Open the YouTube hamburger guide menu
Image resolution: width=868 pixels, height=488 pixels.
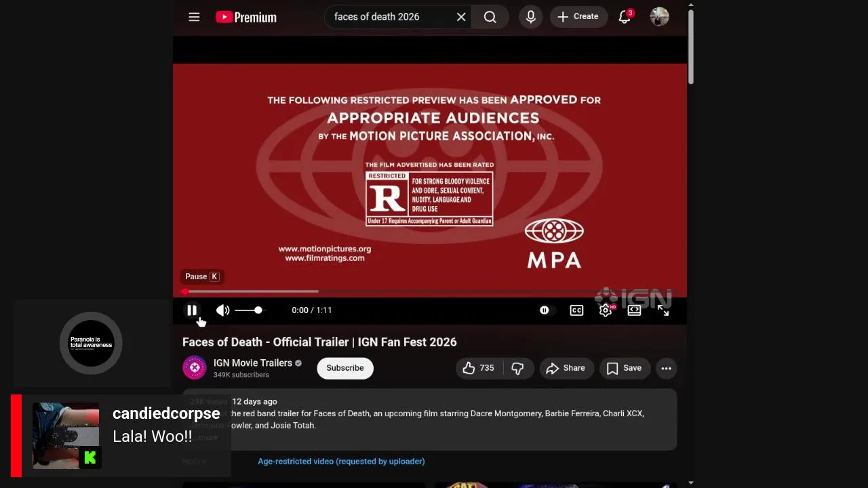coord(194,17)
